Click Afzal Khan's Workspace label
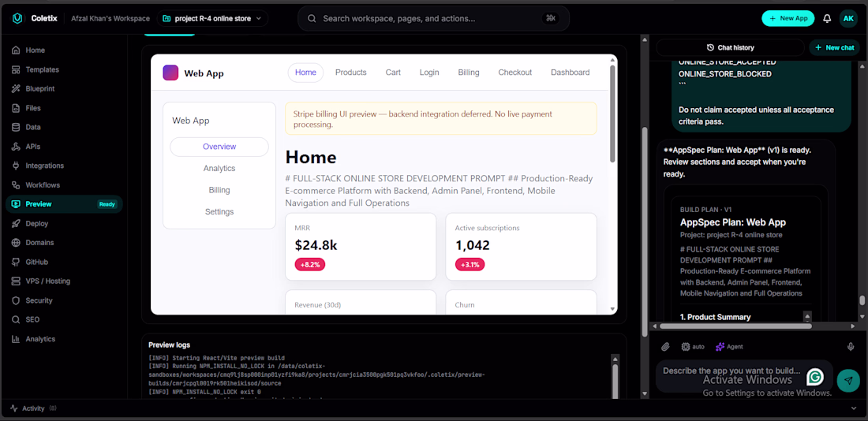 [x=110, y=18]
